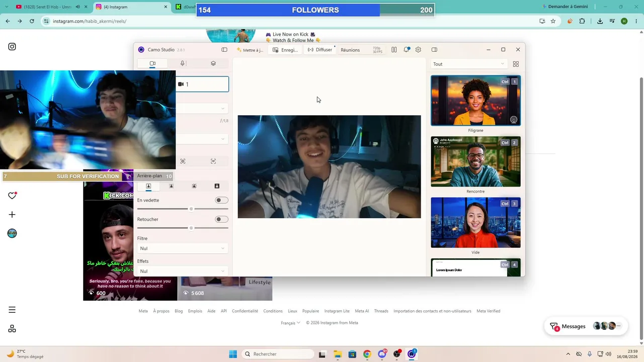Screen dimensions: 644x362
Task: Close the Instagram browser tab
Action: pos(166,7)
